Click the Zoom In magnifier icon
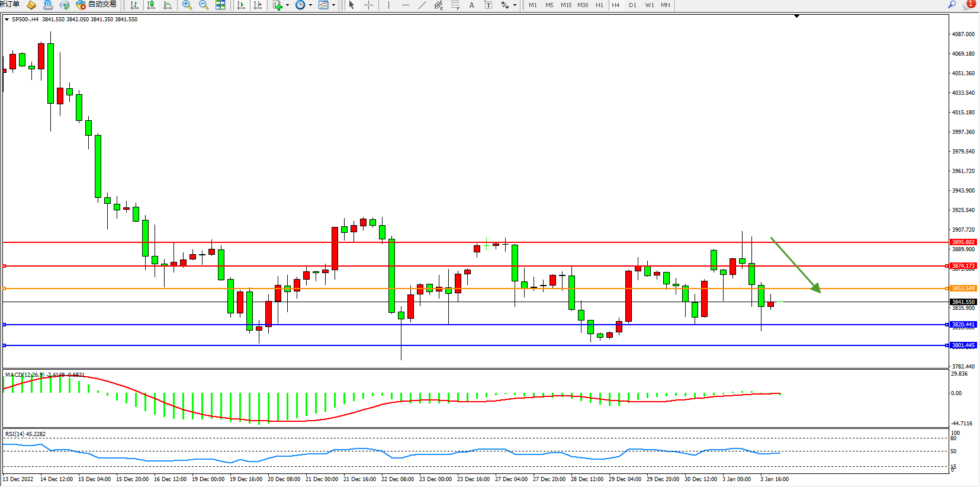The height and width of the screenshot is (487, 980). point(187,5)
